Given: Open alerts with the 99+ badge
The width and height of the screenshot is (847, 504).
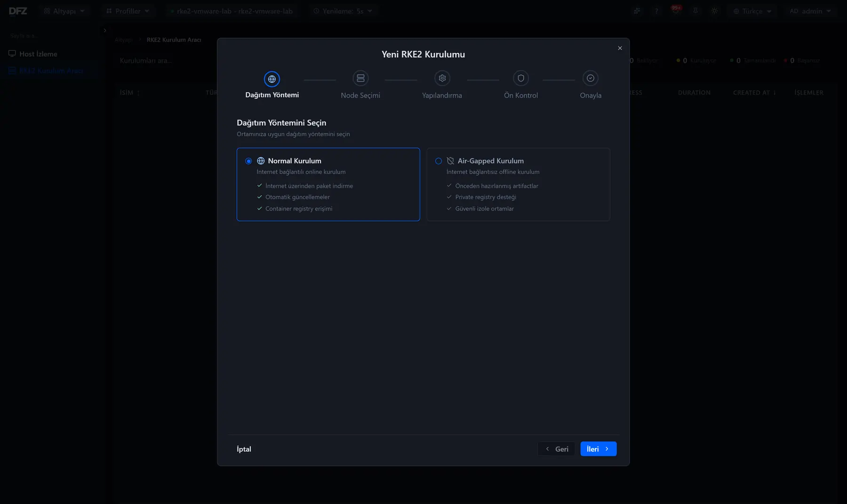Looking at the screenshot, I should point(676,10).
